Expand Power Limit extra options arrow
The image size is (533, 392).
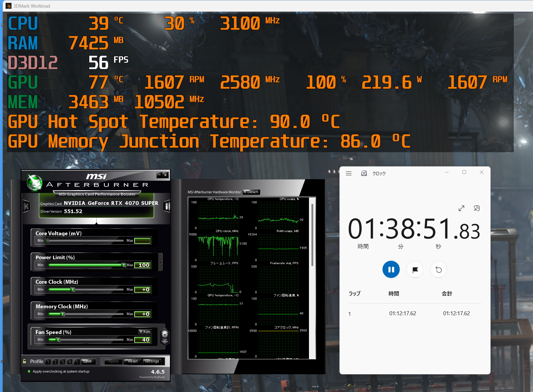(160, 262)
